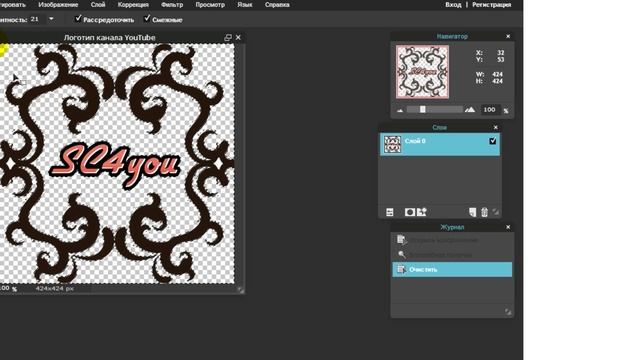
Task: Click the Navigator preview thumbnail
Action: point(422,72)
